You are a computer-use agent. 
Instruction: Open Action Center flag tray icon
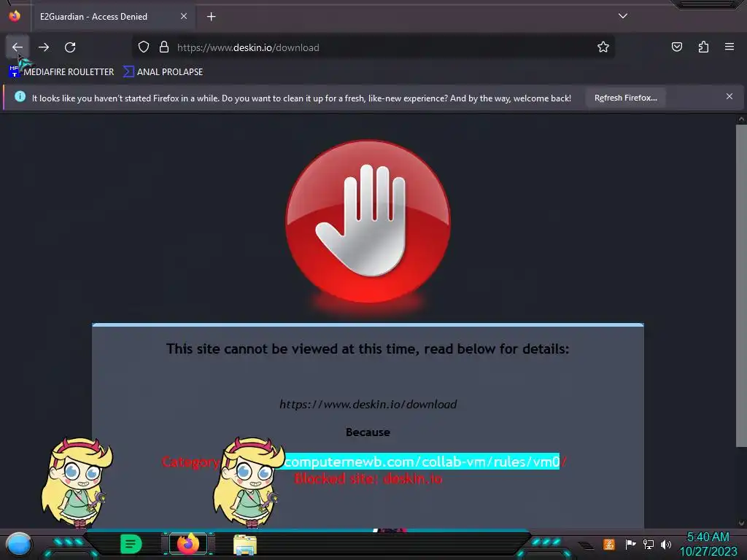coord(630,544)
